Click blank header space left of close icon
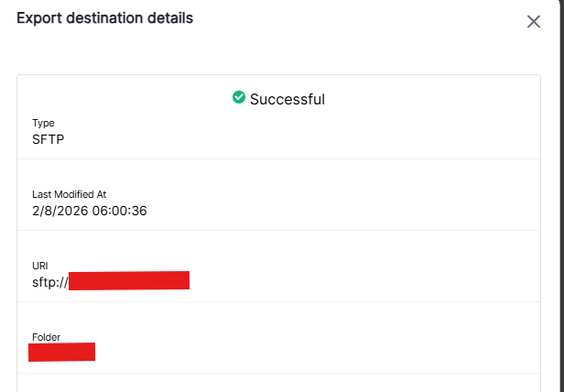 366,20
